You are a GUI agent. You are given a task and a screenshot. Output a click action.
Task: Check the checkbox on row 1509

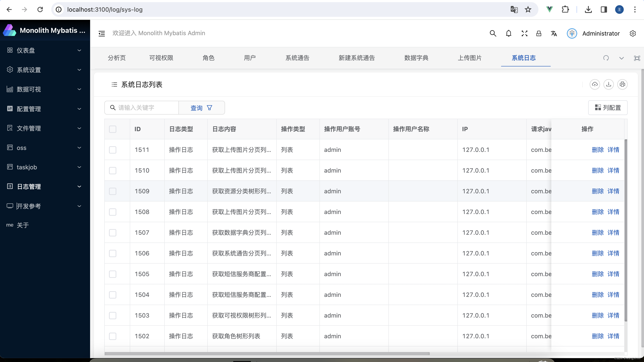(x=113, y=191)
